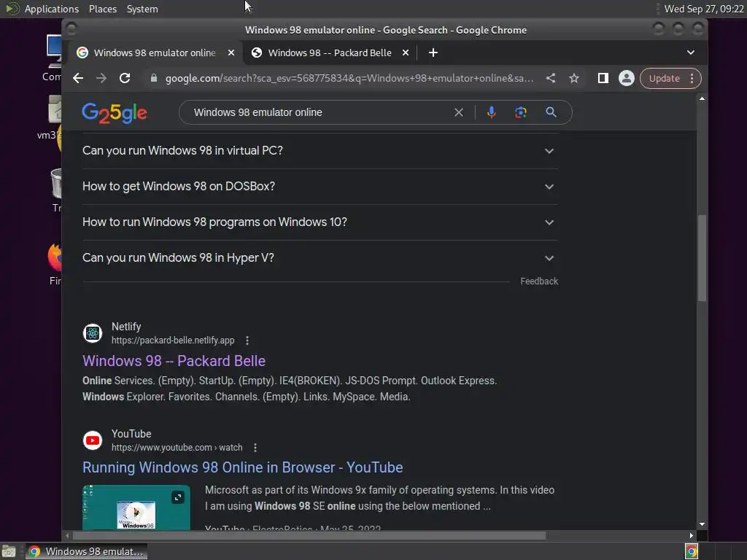Open options for the Netlify result

(x=247, y=341)
